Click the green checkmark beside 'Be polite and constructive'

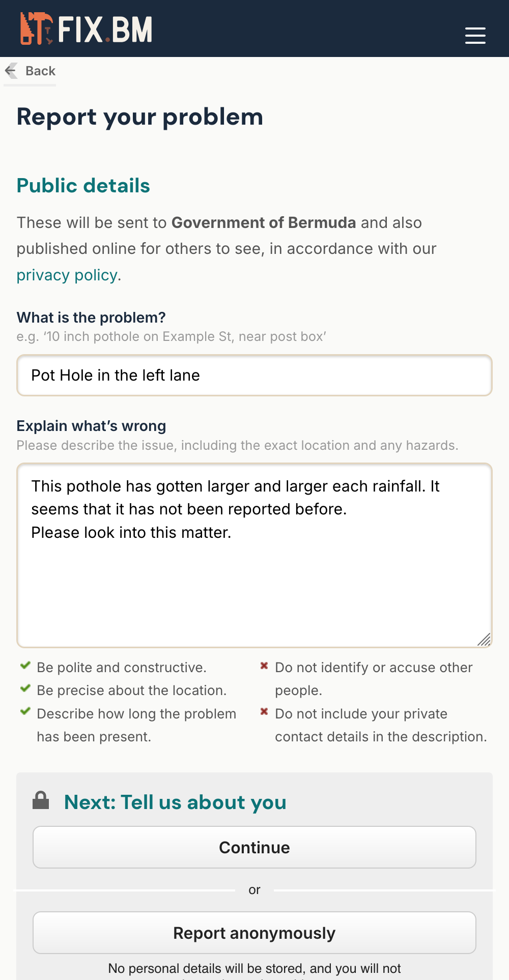pos(25,666)
